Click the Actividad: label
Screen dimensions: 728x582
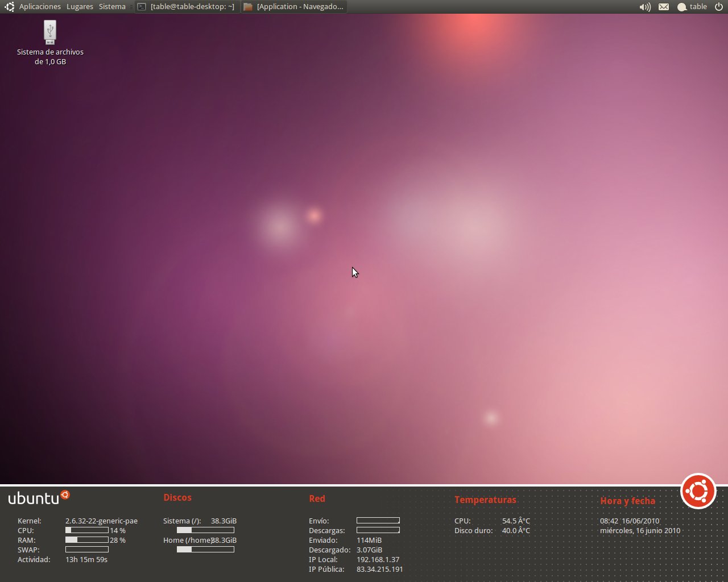[34, 559]
